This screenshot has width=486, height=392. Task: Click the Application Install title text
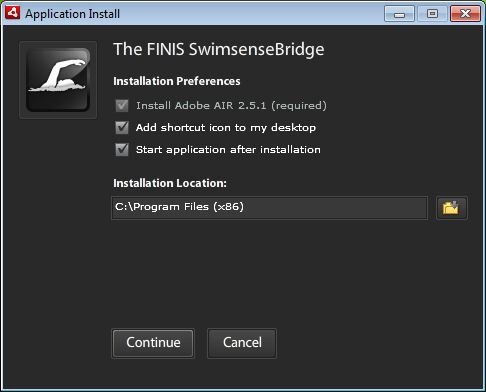[73, 14]
